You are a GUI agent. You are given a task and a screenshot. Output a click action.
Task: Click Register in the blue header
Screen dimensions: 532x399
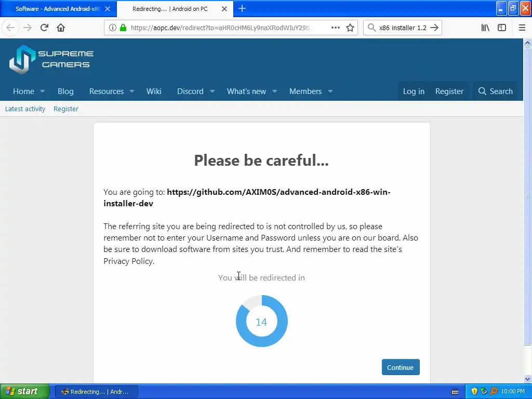point(449,91)
